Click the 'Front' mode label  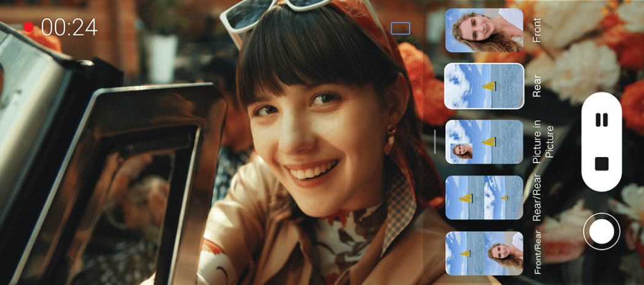pyautogui.click(x=538, y=30)
